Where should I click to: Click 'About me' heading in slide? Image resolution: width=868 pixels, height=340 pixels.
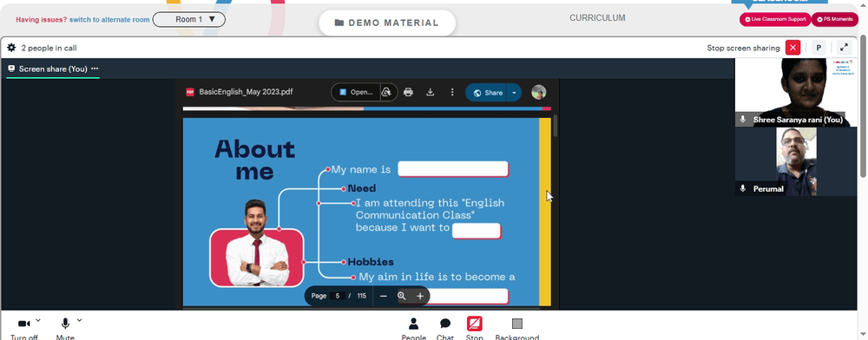click(254, 160)
